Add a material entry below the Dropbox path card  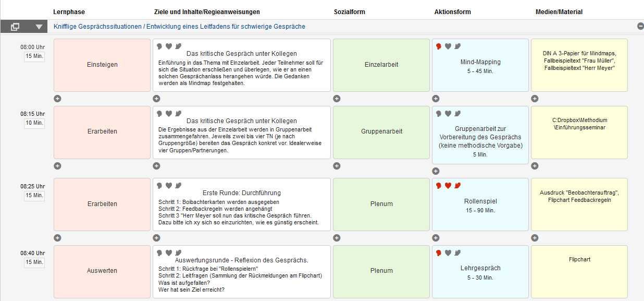click(x=535, y=166)
